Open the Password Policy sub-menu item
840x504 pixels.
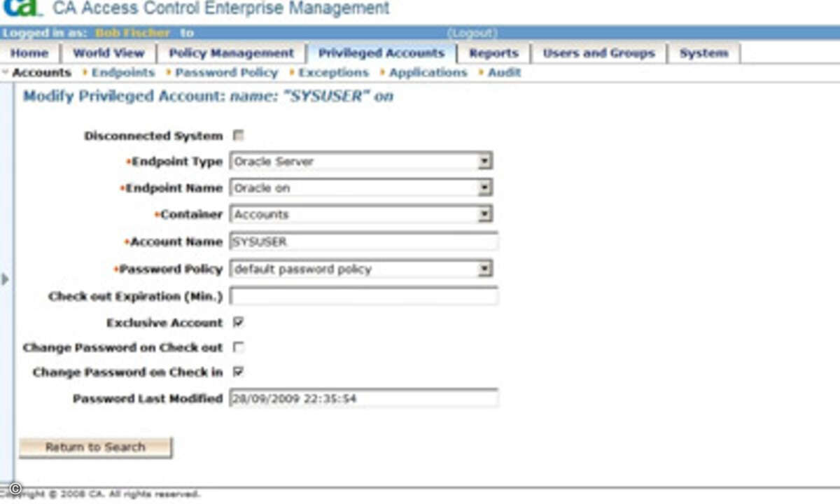pos(226,73)
